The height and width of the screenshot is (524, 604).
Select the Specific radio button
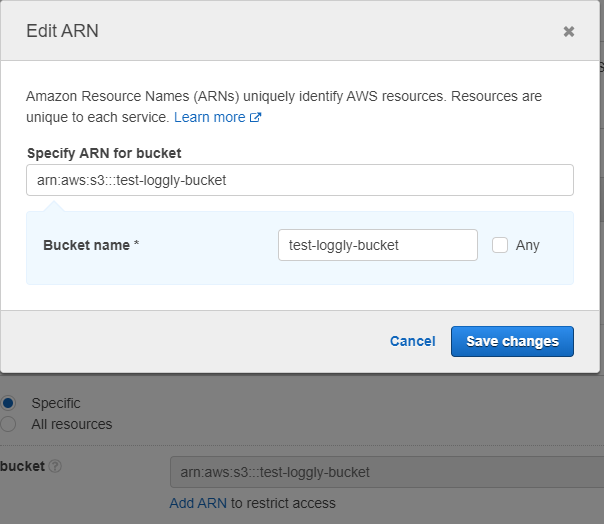tap(9, 402)
